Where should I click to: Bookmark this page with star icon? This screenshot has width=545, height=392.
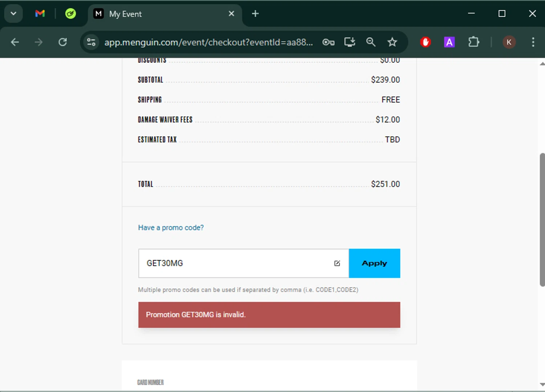(392, 42)
